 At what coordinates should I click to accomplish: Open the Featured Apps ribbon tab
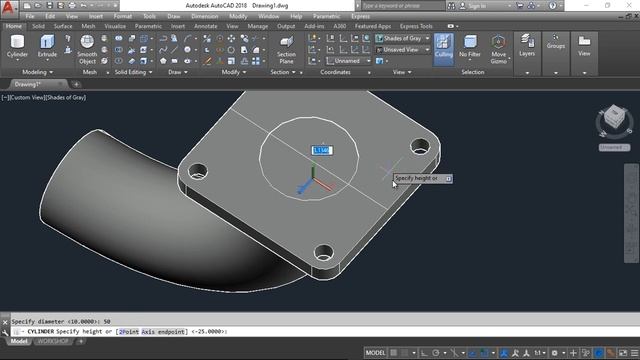coord(373,26)
